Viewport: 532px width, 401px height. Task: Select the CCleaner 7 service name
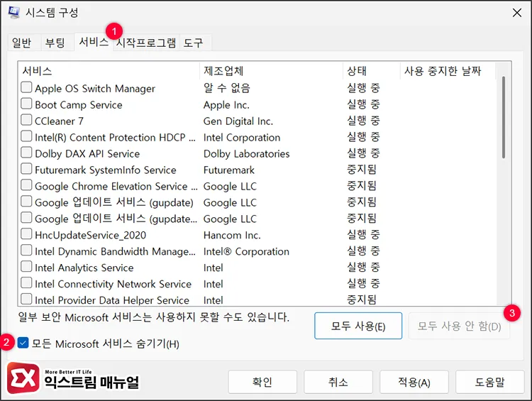pos(59,121)
